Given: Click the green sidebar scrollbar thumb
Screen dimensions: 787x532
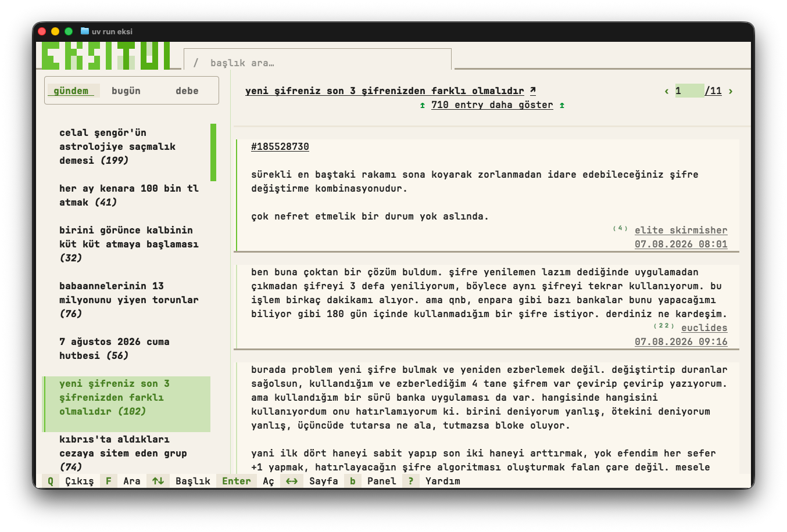Looking at the screenshot, I should [x=213, y=152].
